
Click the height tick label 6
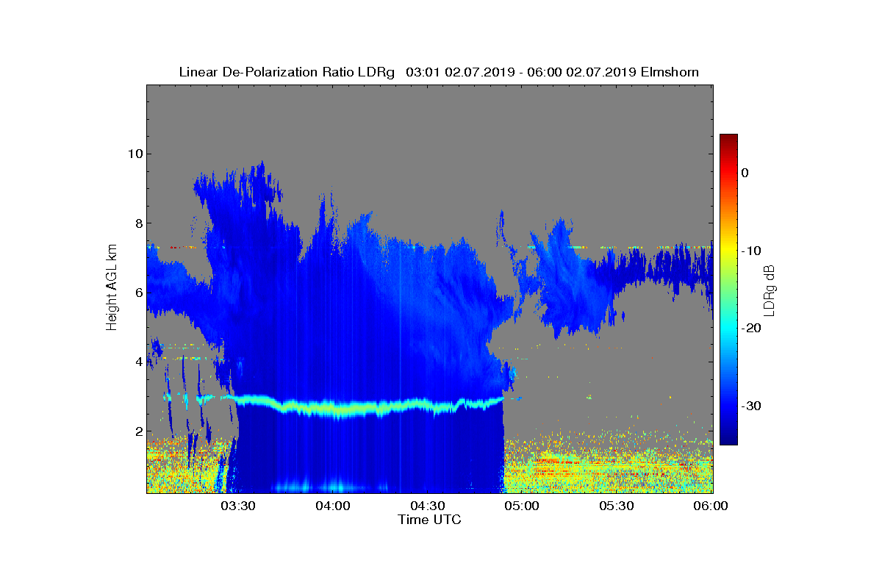[137, 293]
